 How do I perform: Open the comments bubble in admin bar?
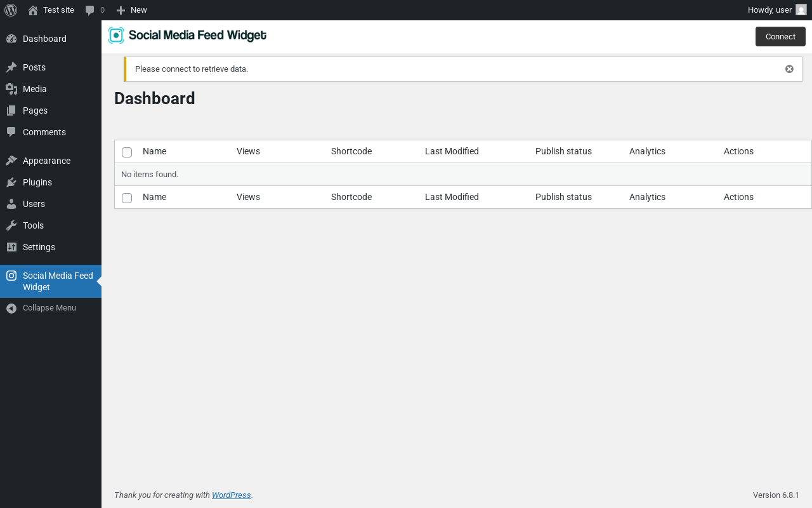pos(90,10)
